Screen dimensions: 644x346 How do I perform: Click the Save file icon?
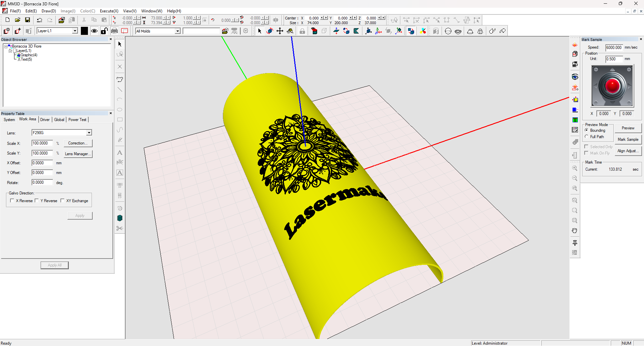click(x=28, y=20)
